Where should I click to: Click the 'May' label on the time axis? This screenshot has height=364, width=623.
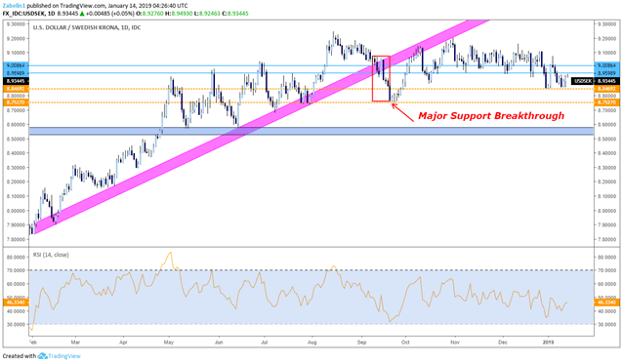click(169, 342)
